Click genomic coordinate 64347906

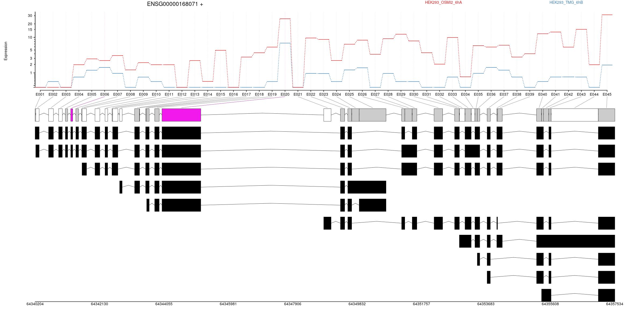coord(293,304)
